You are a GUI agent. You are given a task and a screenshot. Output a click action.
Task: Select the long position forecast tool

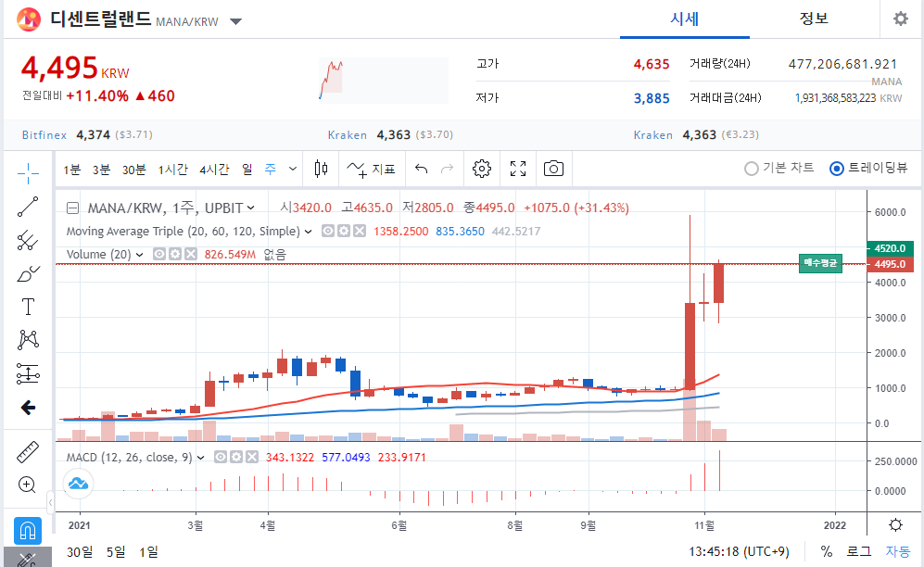pyautogui.click(x=28, y=374)
